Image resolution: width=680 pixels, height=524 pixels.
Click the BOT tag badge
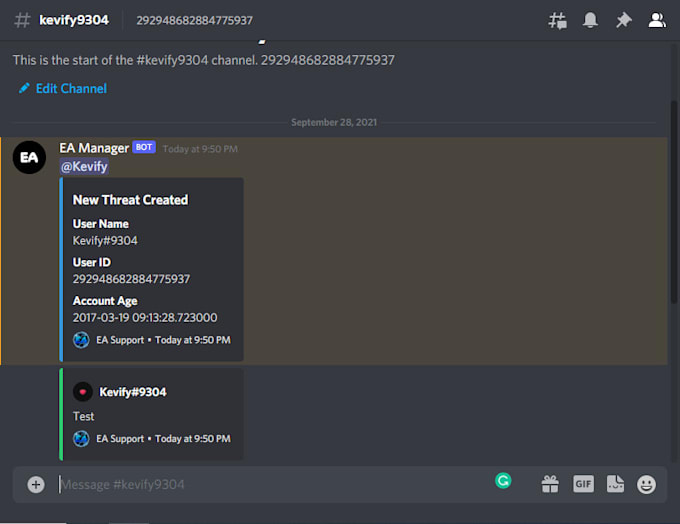click(x=144, y=147)
